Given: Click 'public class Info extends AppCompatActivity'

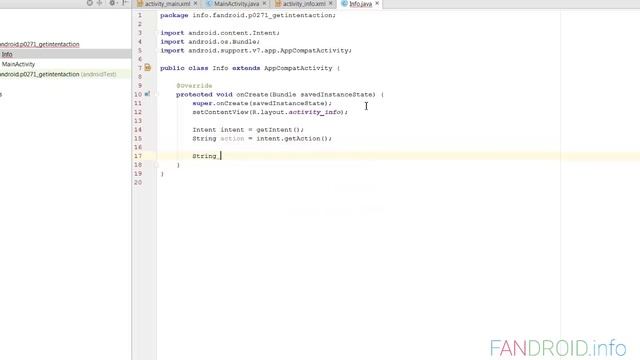Looking at the screenshot, I should click(x=250, y=68).
